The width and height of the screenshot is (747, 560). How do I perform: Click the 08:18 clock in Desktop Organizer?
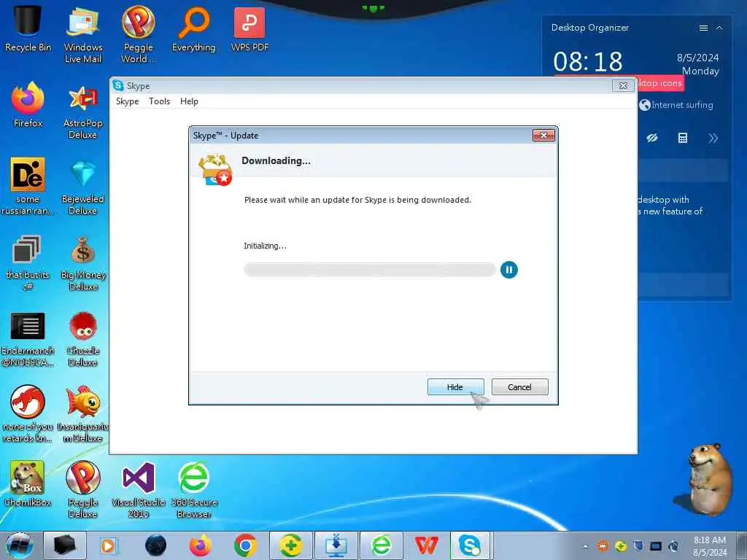[588, 61]
